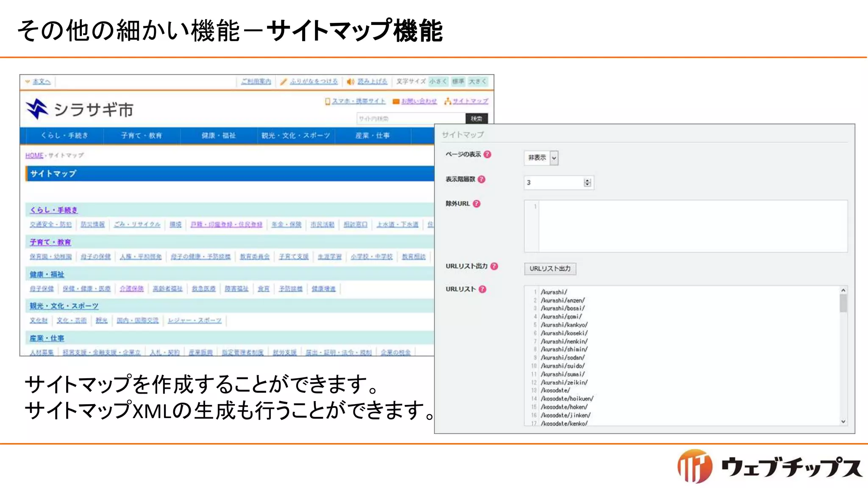Select 標準 text size button
The width and height of the screenshot is (868, 488).
458,81
